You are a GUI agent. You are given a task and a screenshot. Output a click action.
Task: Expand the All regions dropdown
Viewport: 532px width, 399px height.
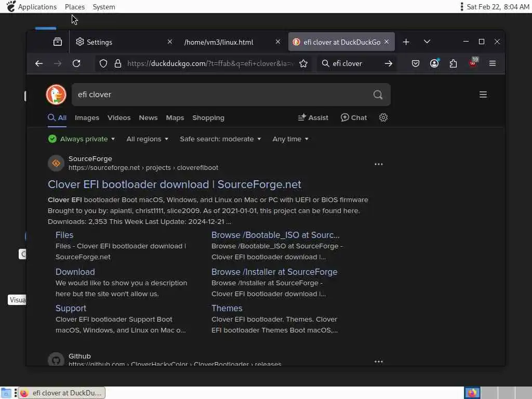147,139
